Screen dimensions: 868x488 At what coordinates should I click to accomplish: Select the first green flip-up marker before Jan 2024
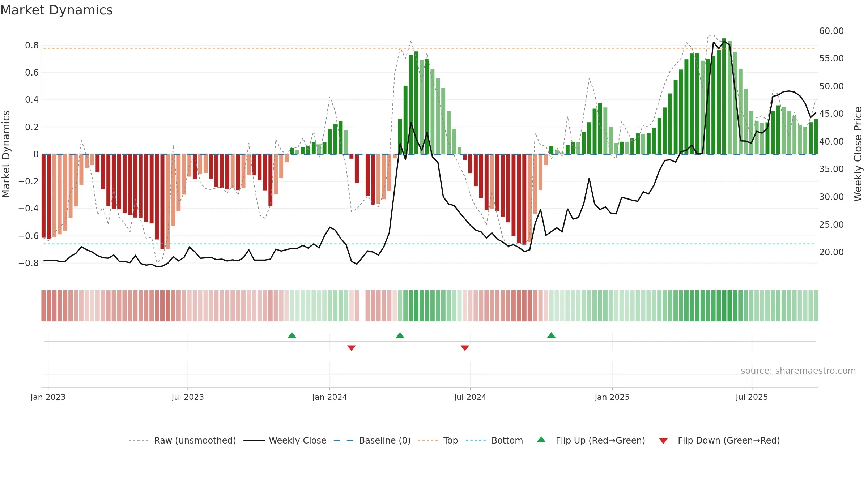pos(292,335)
